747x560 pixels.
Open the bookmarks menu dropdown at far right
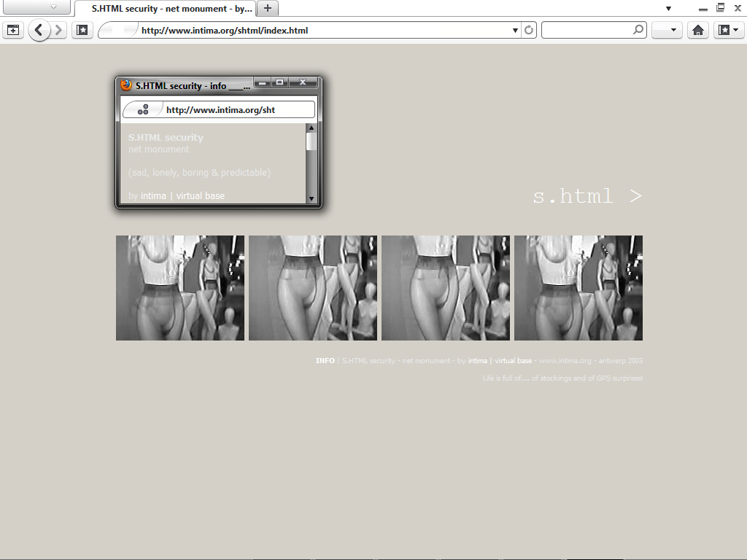729,31
